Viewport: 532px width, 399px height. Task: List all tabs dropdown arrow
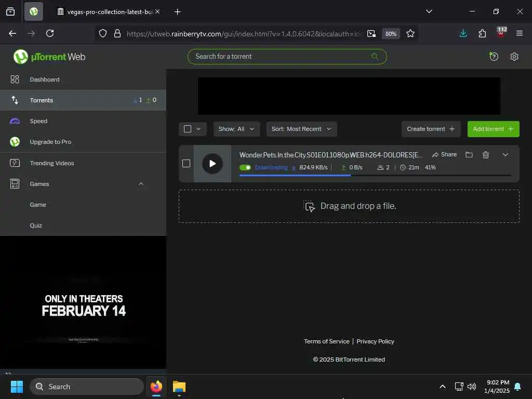coord(429,11)
